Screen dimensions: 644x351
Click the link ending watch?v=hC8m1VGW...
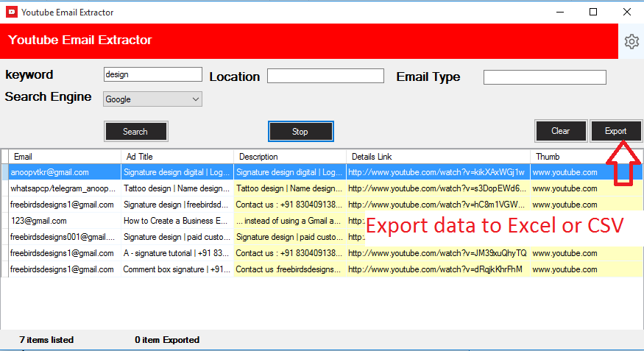point(437,205)
